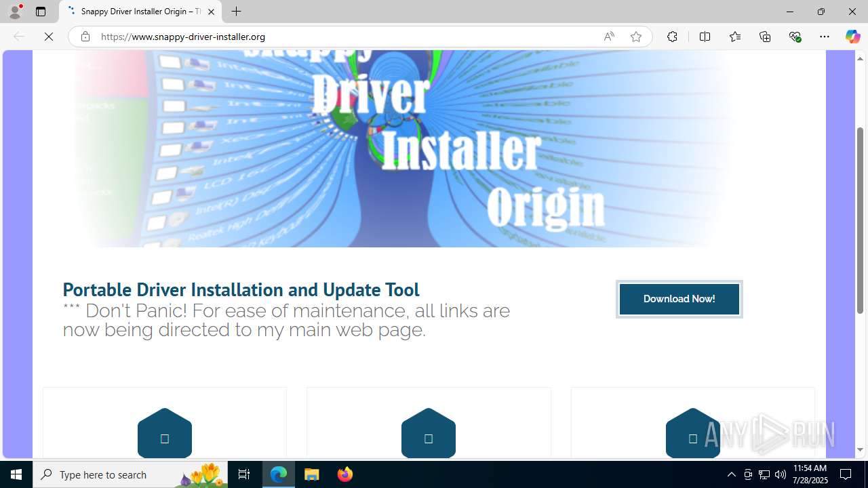Click scrollbar up arrow

click(860, 58)
